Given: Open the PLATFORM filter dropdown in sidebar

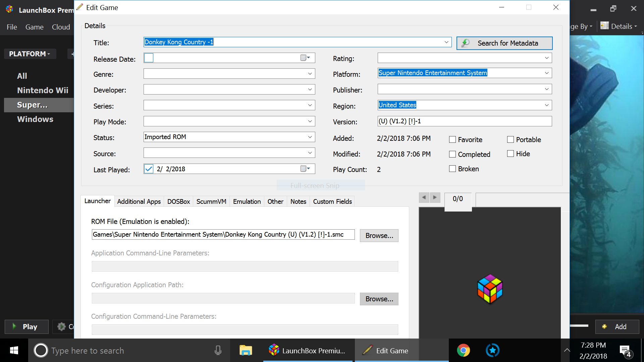Looking at the screenshot, I should click(x=30, y=54).
